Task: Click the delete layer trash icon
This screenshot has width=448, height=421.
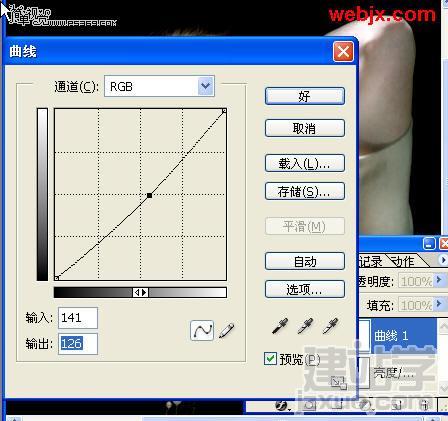Action: [425, 406]
